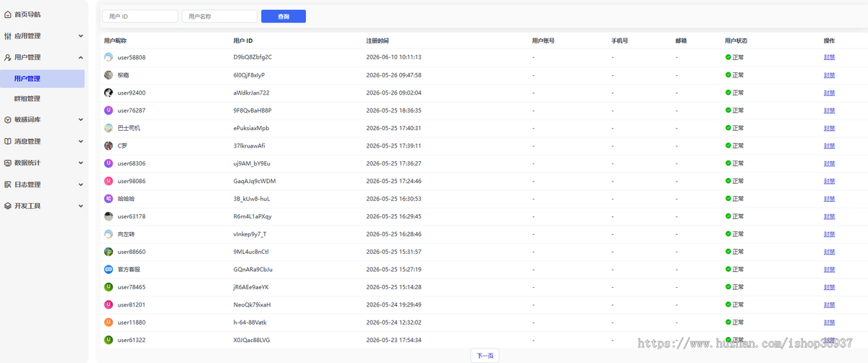
Task: Click 封禁 link for user81201
Action: [x=829, y=305]
